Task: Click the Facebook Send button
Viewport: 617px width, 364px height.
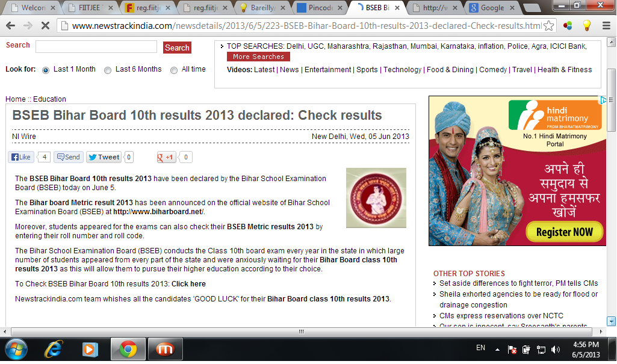Action: tap(69, 157)
